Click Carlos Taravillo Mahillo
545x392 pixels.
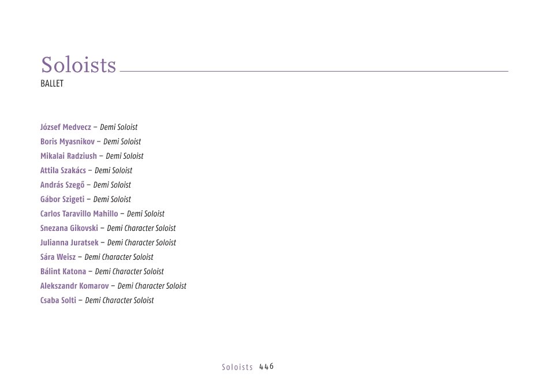tap(79, 214)
